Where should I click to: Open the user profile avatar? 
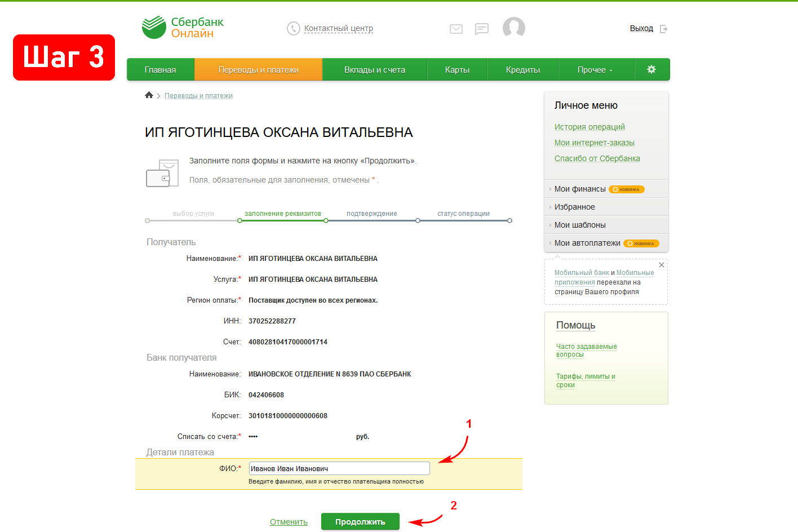513,28
